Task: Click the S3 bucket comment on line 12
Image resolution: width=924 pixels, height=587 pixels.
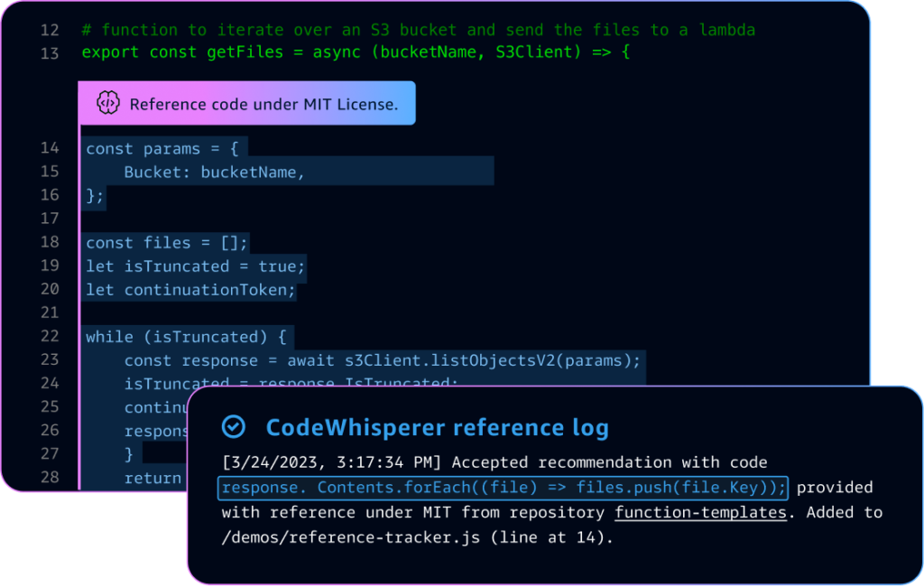Action: 415,29
